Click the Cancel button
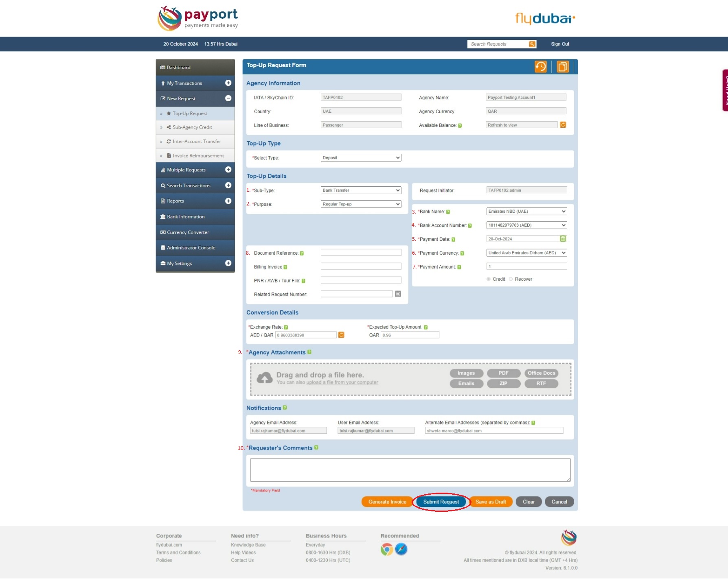 coord(559,502)
